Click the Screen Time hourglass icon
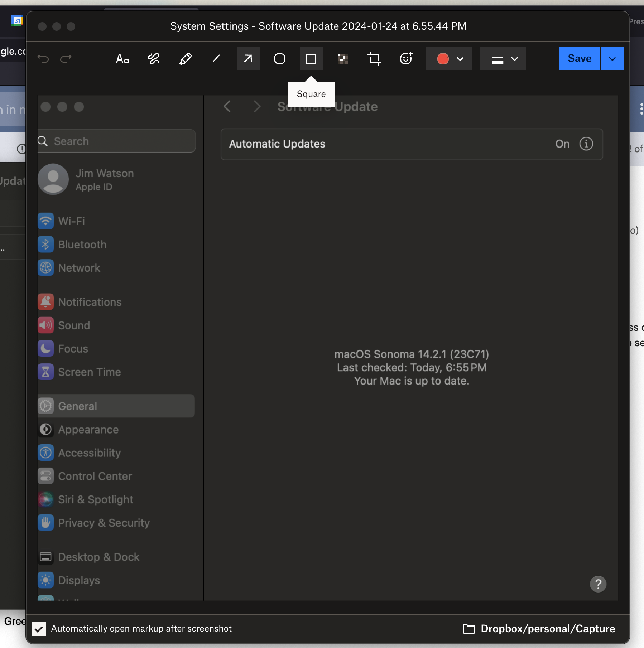 coord(46,372)
